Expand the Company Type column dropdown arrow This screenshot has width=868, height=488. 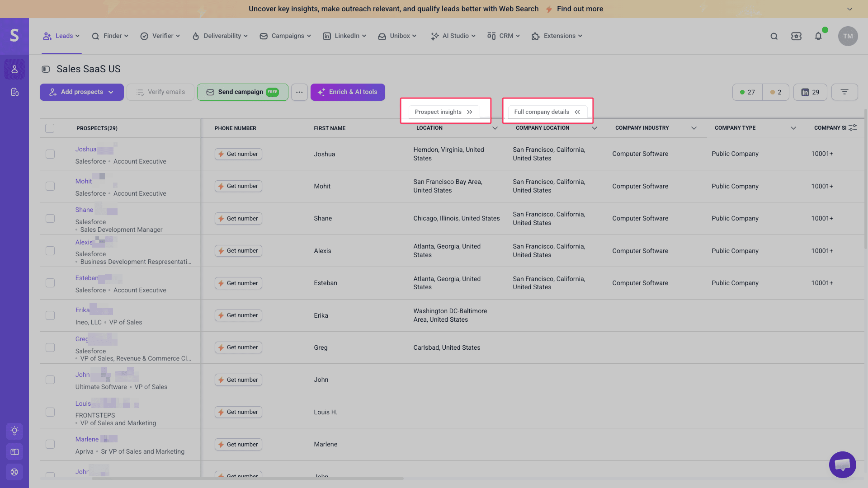coord(793,128)
